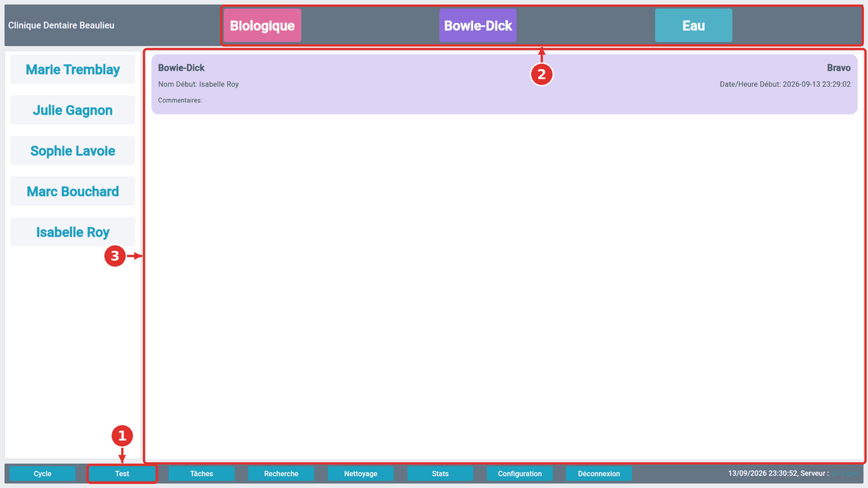Open the Configuration section
The width and height of the screenshot is (868, 488).
click(x=520, y=474)
